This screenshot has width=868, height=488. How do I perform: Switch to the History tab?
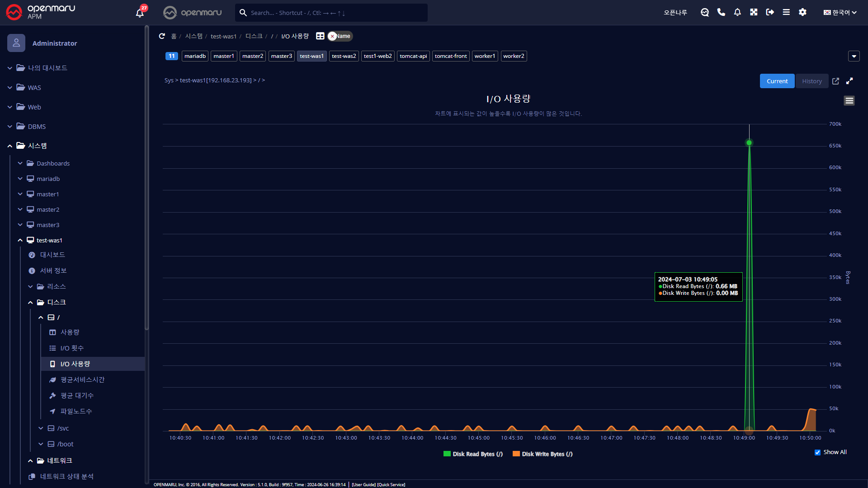[812, 81]
